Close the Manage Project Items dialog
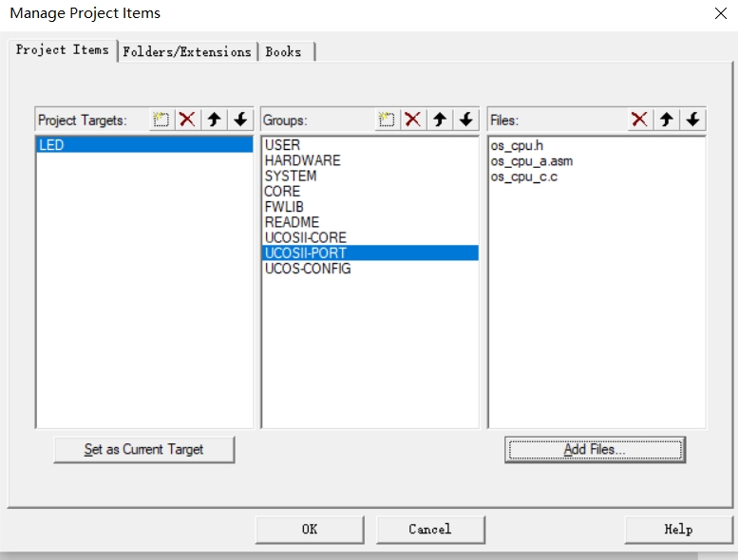The width and height of the screenshot is (739, 560). (721, 13)
